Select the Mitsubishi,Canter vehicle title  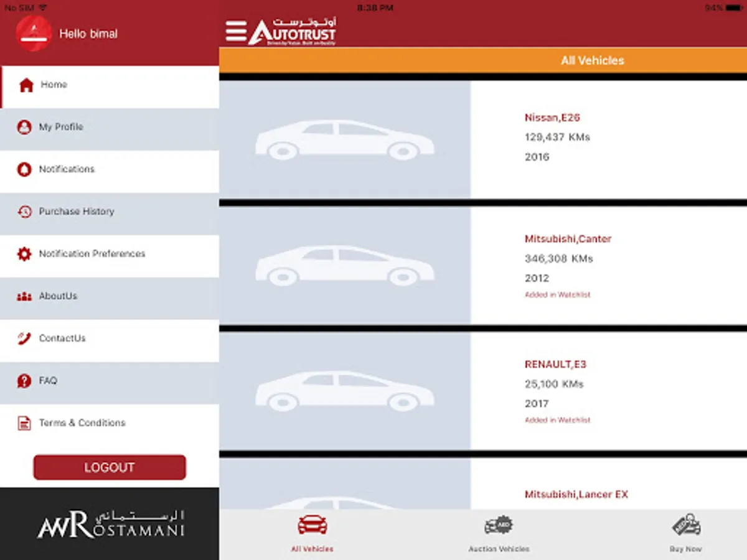(x=568, y=239)
